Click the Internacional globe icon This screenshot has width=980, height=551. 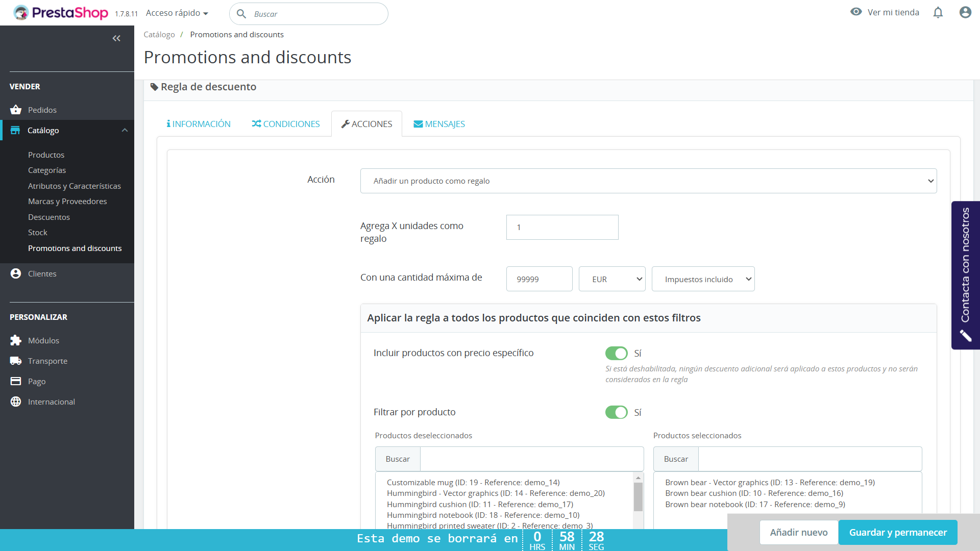[16, 402]
